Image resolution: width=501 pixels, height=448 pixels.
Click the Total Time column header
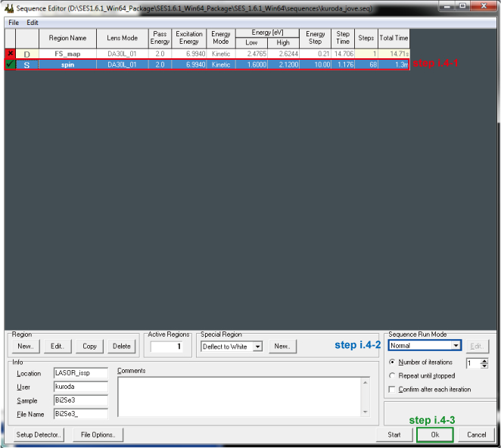(x=394, y=39)
